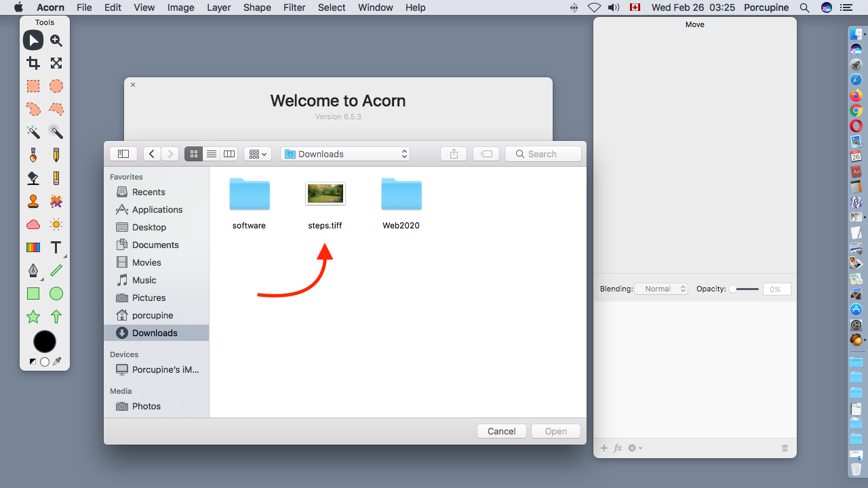Switch file dialog to column view
Image resolution: width=868 pixels, height=488 pixels.
[x=229, y=154]
